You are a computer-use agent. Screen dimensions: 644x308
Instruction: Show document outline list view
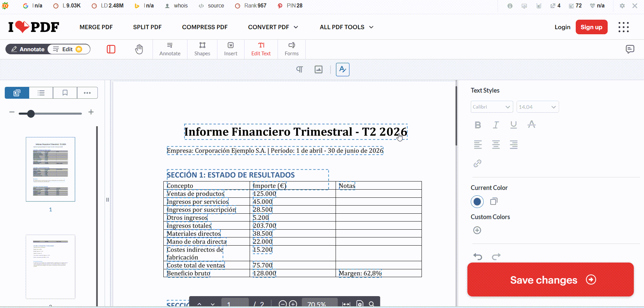(x=41, y=93)
